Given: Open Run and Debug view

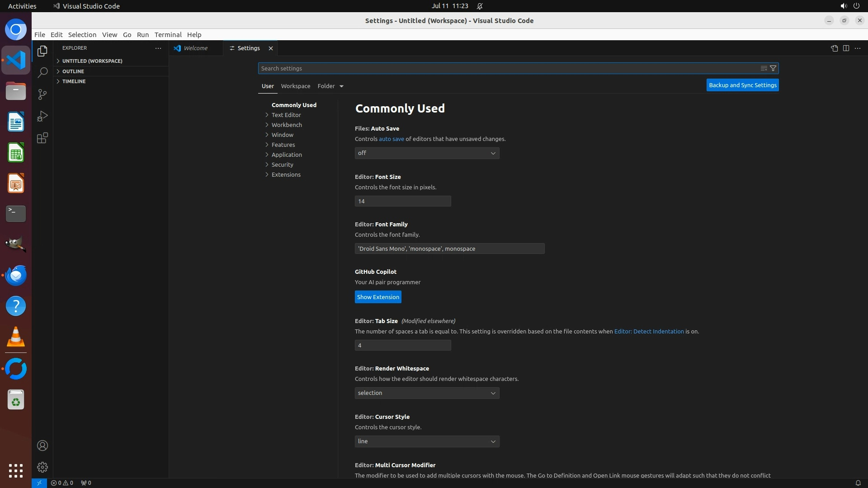Looking at the screenshot, I should click(x=42, y=116).
